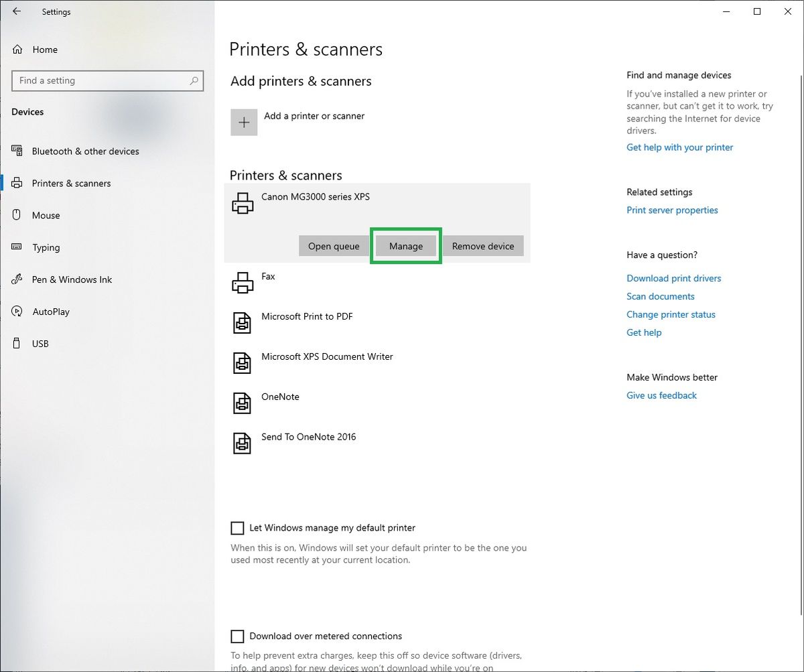Viewport: 804px width, 672px height.
Task: Click the back arrow at top left
Action: pos(17,11)
